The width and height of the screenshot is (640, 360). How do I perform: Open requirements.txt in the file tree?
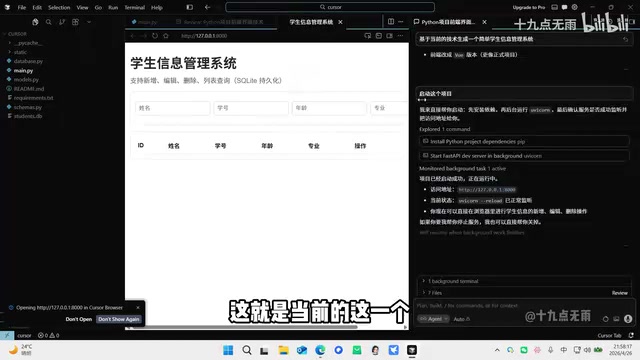[x=33, y=98]
